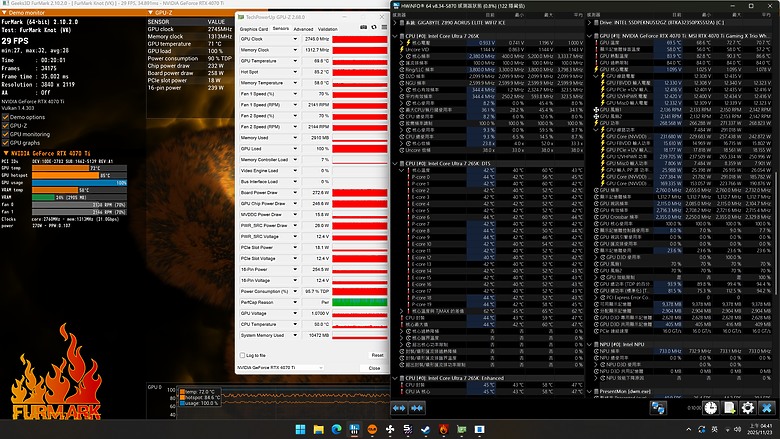Screen dimensions: 780x439
Task: Click HWiNFO network monitors icon
Action: 658,408
